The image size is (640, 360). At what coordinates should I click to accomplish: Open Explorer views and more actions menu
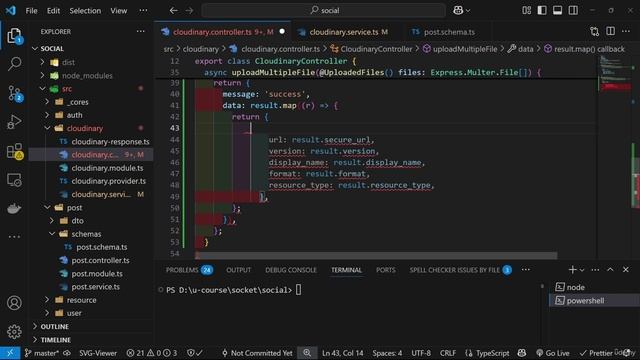pos(141,31)
